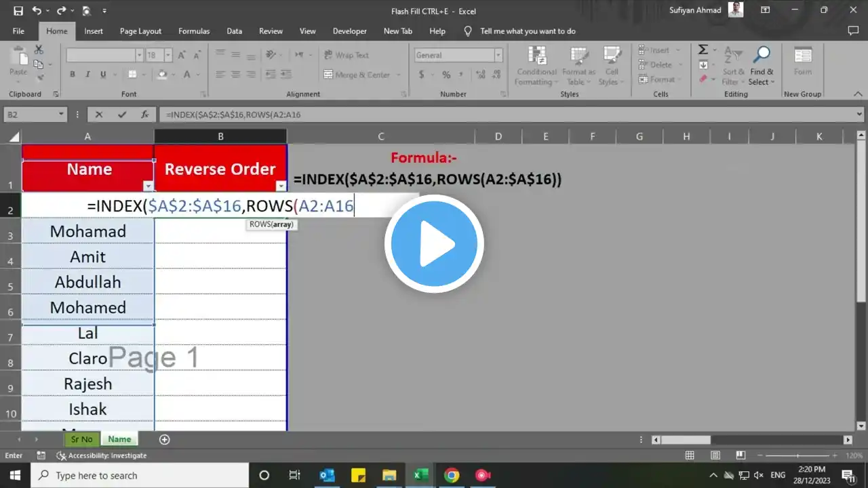Toggle center horizontal alignment
This screenshot has width=868, height=488.
coord(236,75)
